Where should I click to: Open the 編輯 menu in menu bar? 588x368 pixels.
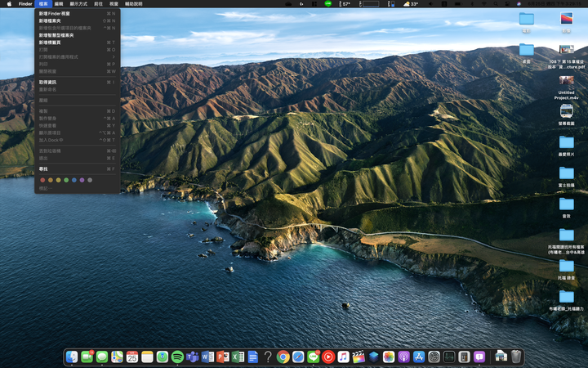point(59,4)
